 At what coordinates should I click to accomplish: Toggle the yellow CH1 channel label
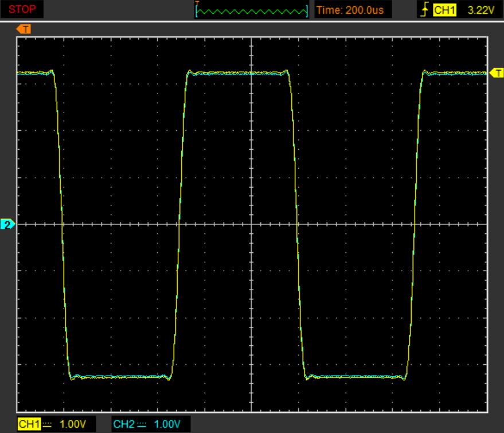point(29,424)
